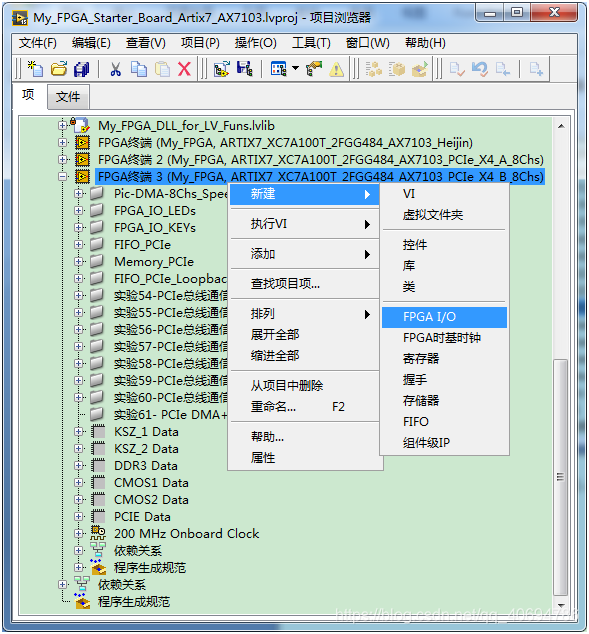This screenshot has height=634, width=589.
Task: Open the 工具(T) menu
Action: (311, 43)
